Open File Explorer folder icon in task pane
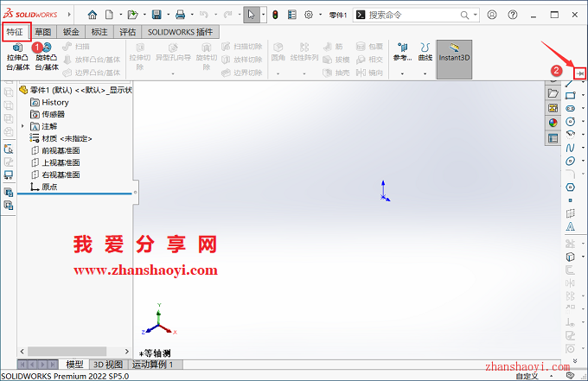 click(553, 93)
